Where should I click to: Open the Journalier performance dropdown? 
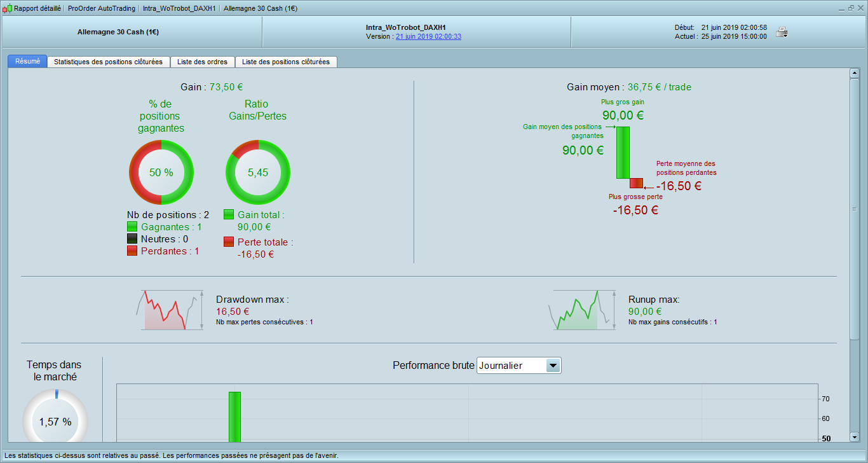(x=519, y=366)
